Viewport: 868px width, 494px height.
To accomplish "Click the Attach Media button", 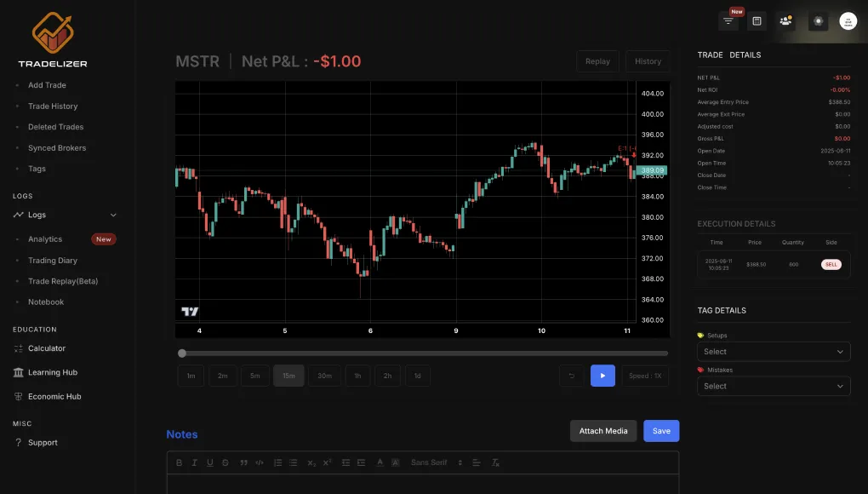I will [x=603, y=431].
